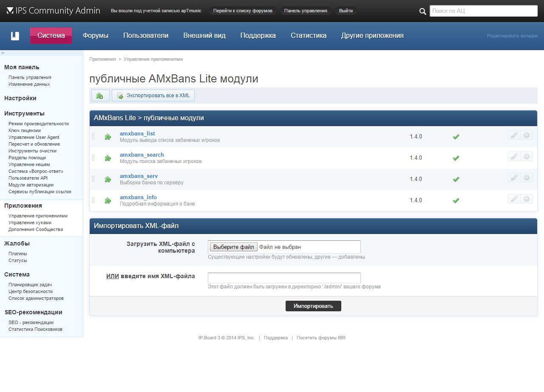
Task: Open the amxbans_search module link
Action: click(142, 155)
